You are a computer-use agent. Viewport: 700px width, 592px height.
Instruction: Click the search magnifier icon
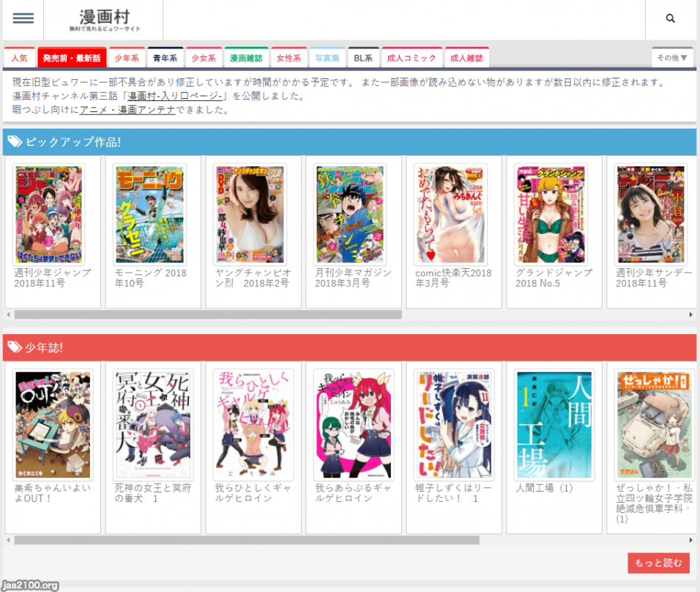(x=670, y=18)
